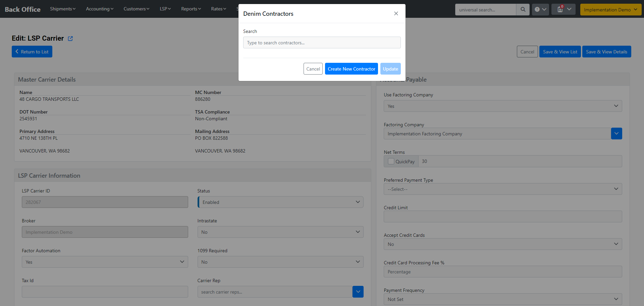Click Mailing Address PO BOX 822588
The height and width of the screenshot is (306, 644).
pyautogui.click(x=211, y=138)
